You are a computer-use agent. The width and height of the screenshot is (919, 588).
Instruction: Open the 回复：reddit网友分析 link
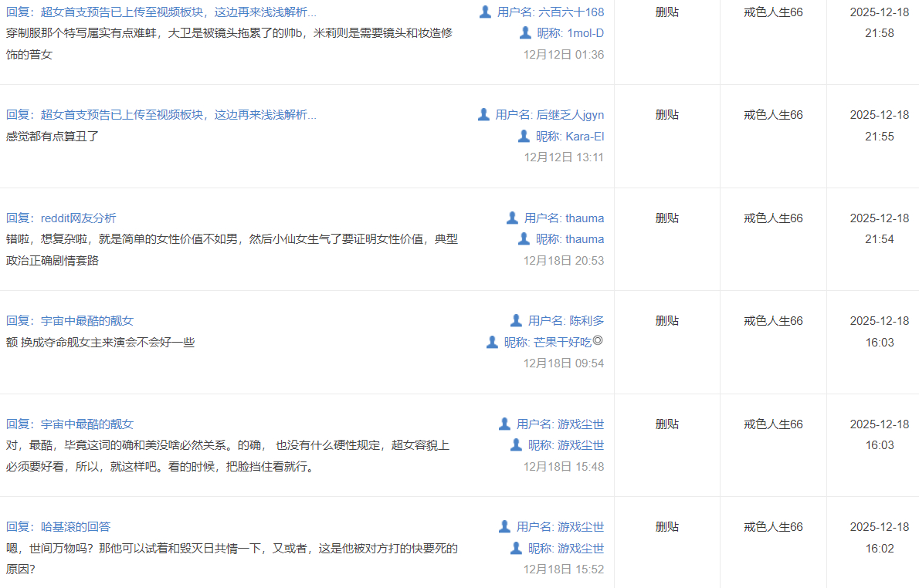(x=61, y=218)
